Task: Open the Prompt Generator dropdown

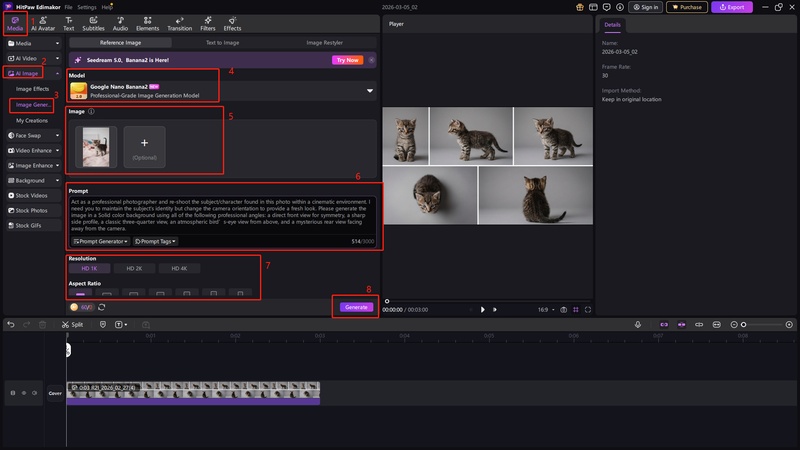Action: (101, 241)
